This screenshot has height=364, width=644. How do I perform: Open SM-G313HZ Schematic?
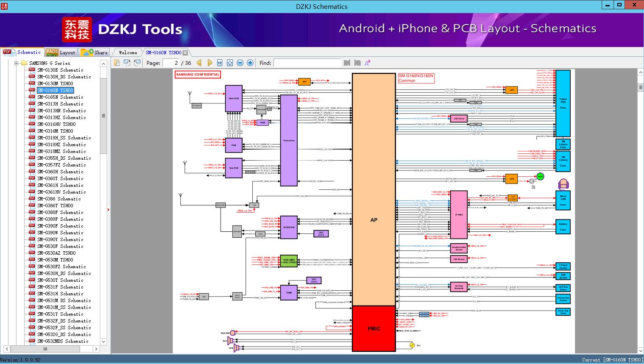click(x=61, y=117)
